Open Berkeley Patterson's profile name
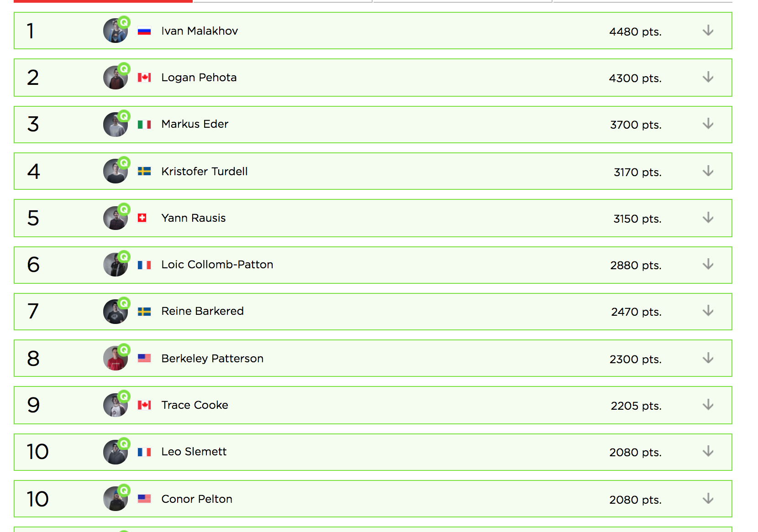Screen dimensions: 758x532 tap(212, 359)
